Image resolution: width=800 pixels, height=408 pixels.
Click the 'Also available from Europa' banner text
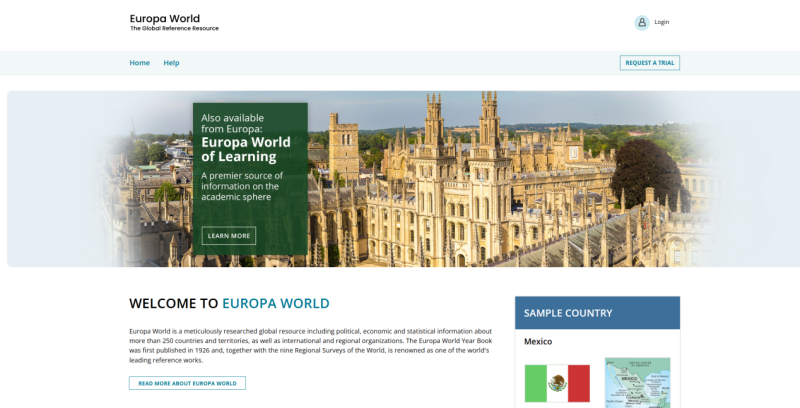[232, 123]
